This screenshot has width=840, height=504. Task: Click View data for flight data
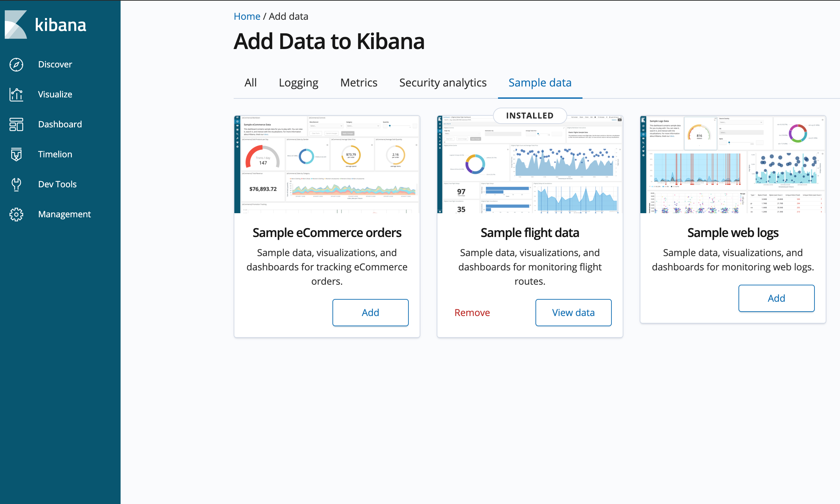tap(573, 313)
